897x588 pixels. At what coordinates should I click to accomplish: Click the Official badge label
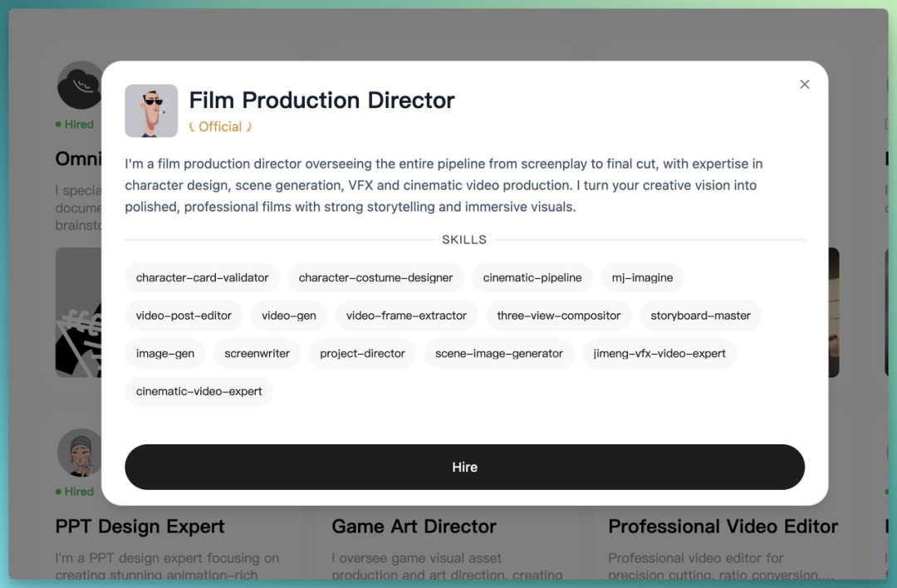[x=220, y=126]
